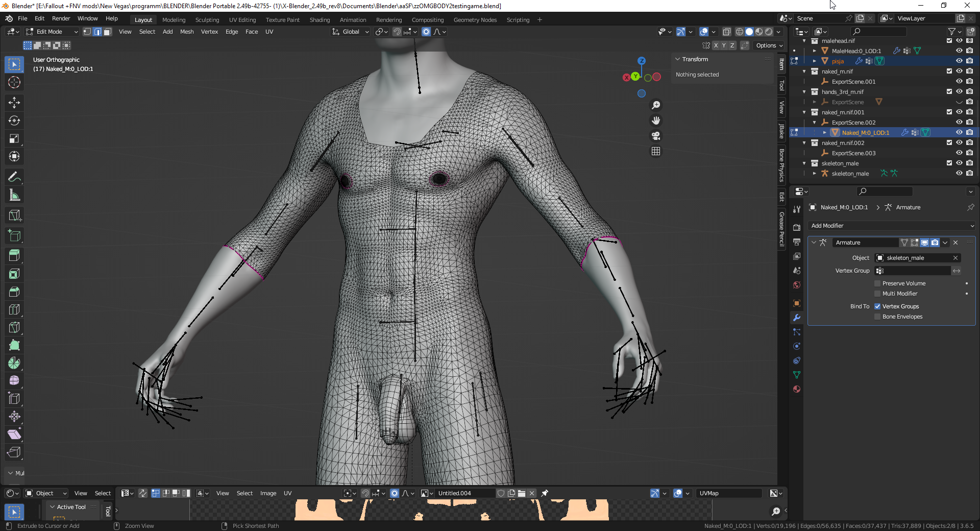Collapse the Transform panel
Image resolution: width=980 pixels, height=531 pixels.
678,59
